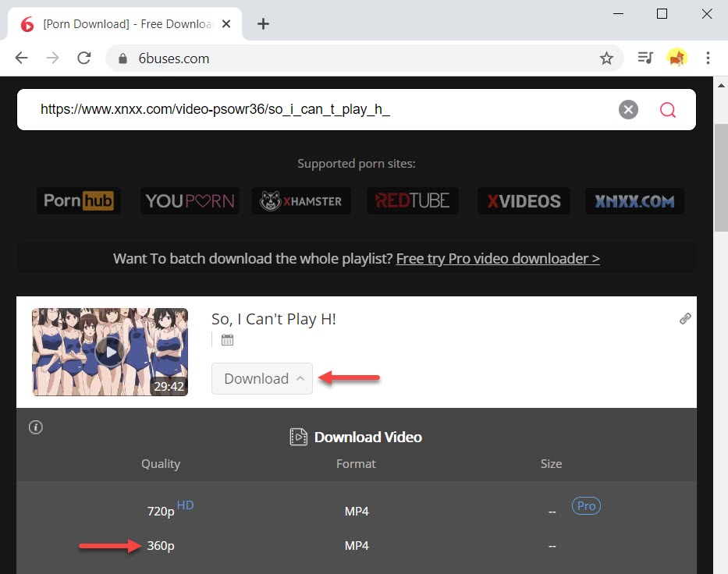Viewport: 728px width, 574px height.
Task: Click the browser forward arrow
Action: pos(53,58)
